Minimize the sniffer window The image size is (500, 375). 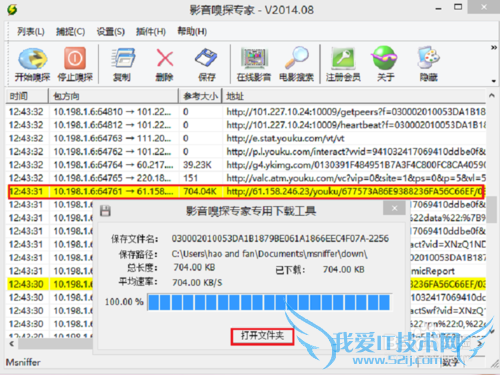438,9
